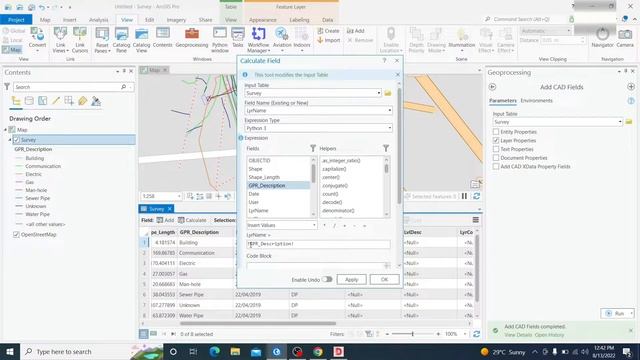Pause drawing in the map view
This screenshot has height=360, width=640.
(464, 196)
